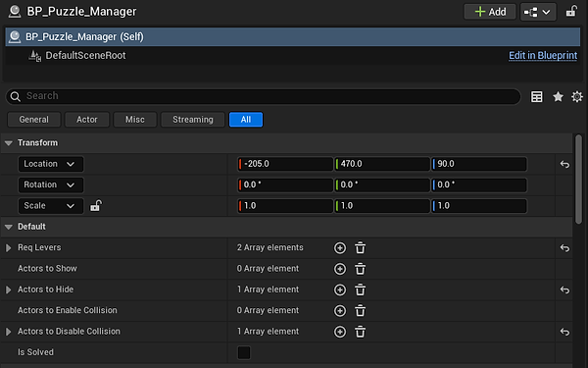Select DefaultSceneRoot component

click(85, 56)
